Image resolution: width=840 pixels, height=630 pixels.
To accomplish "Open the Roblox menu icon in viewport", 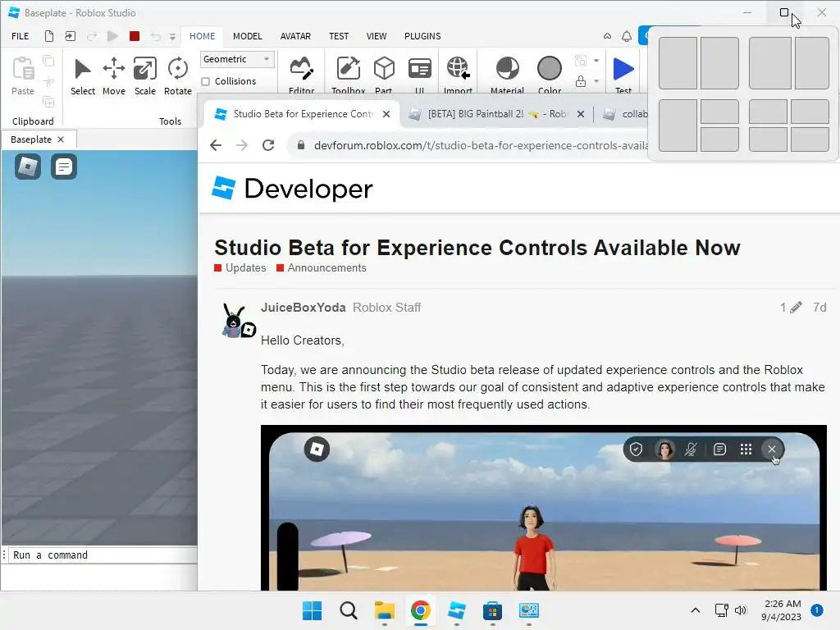I will pos(28,167).
